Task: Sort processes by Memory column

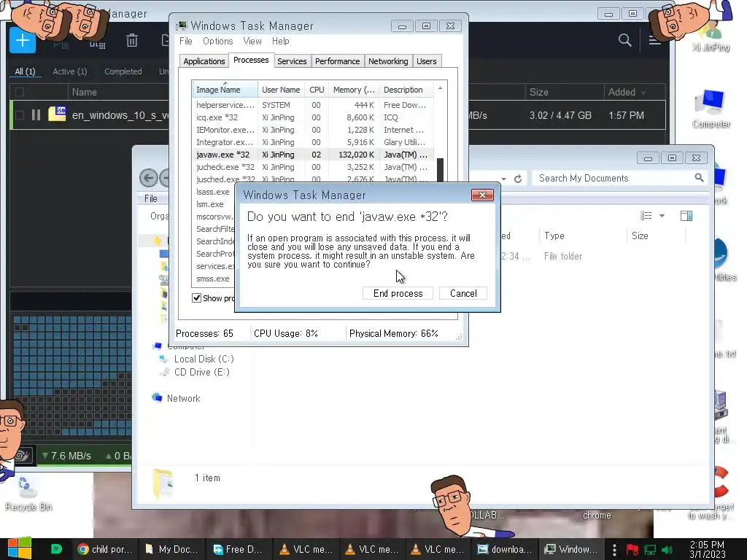Action: tap(354, 90)
